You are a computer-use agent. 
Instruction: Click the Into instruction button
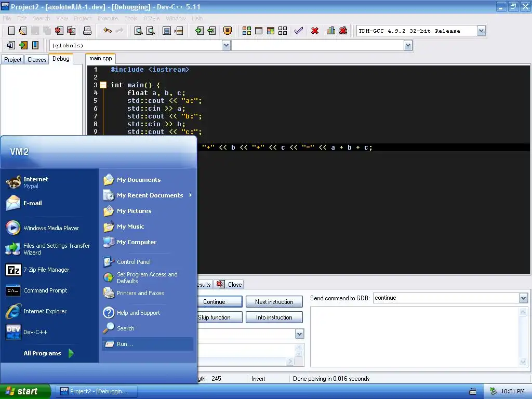coord(274,317)
